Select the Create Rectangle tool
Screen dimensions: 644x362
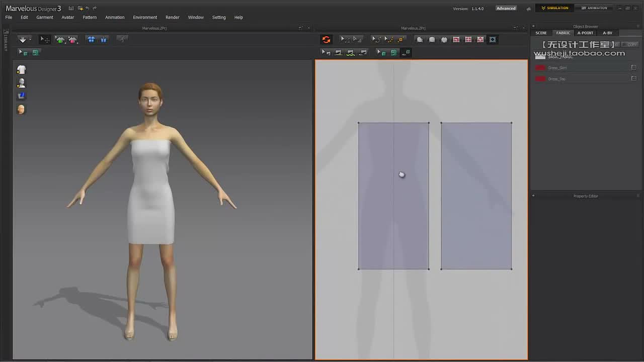pyautogui.click(x=432, y=39)
